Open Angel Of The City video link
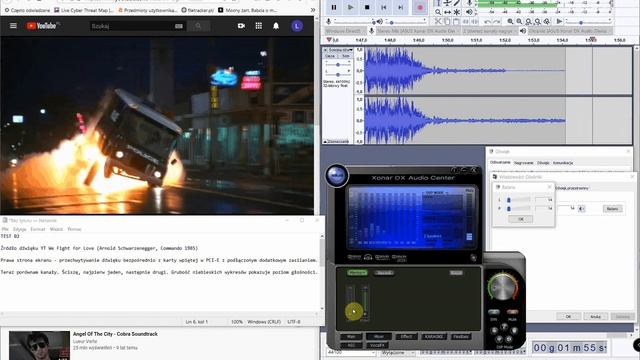This screenshot has height=360, width=640. (x=115, y=334)
